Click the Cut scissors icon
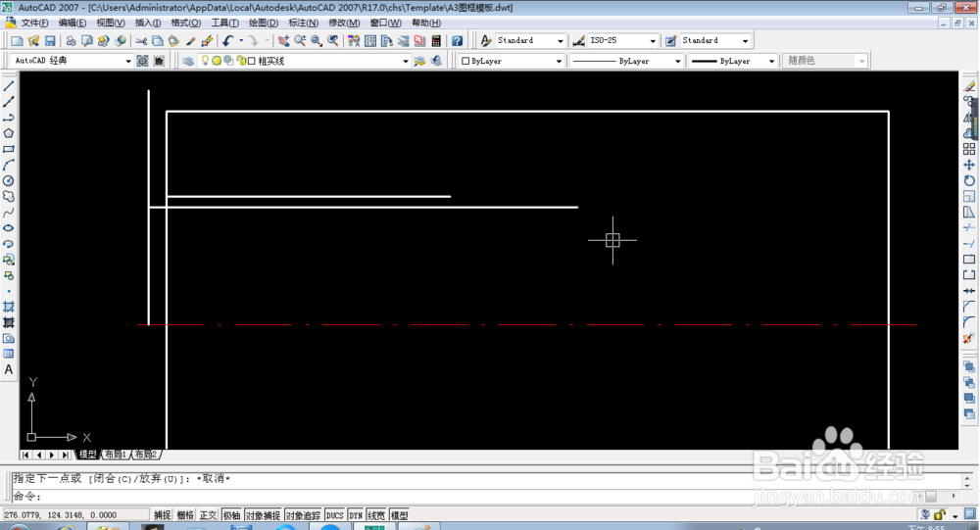The image size is (980, 530). coord(141,40)
